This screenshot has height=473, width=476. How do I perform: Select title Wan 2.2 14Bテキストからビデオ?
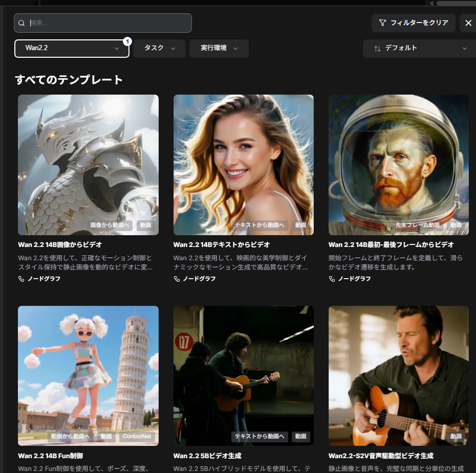(x=221, y=245)
